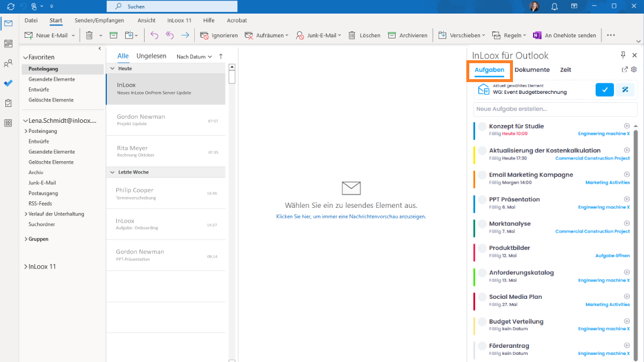644x362 pixels.
Task: Switch to Dokumente tab in InLoox pane
Action: (532, 70)
